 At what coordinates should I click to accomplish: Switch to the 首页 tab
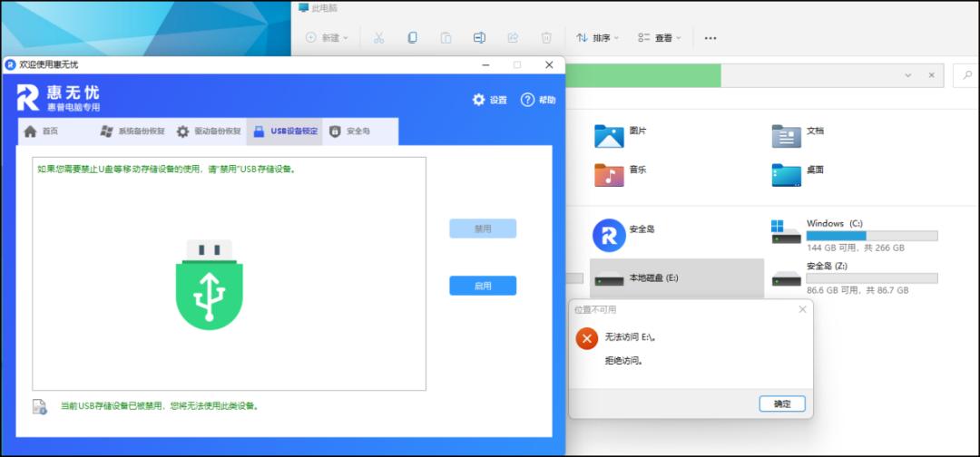[x=42, y=131]
